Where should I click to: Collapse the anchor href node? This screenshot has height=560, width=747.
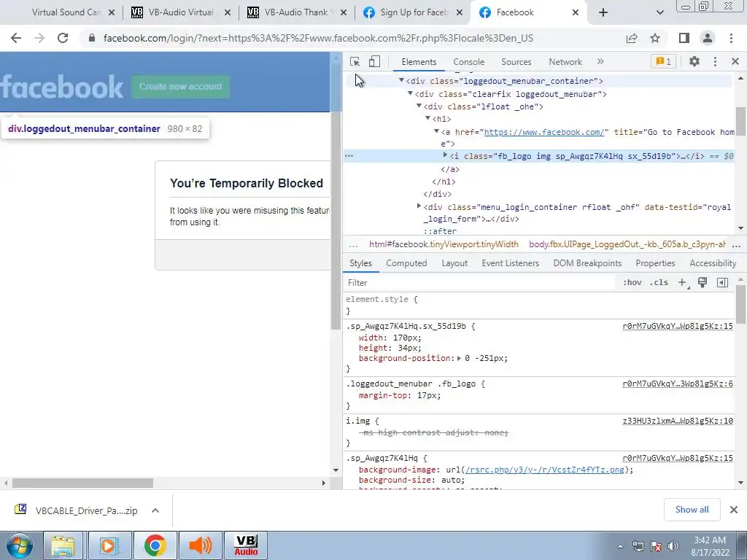436,131
